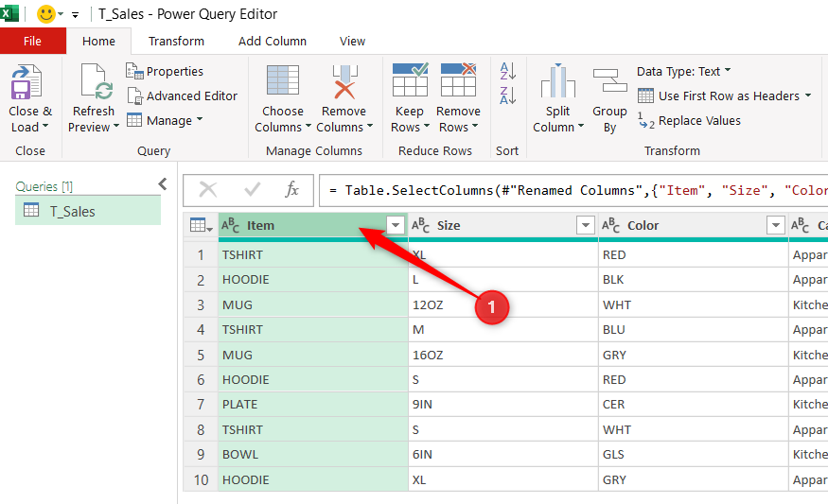Screen dimensions: 828x504
Task: Select row 10 number
Action: tap(201, 479)
